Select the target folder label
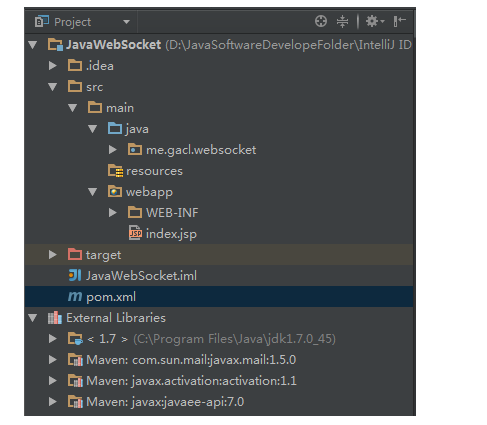The image size is (487, 425). [x=103, y=256]
